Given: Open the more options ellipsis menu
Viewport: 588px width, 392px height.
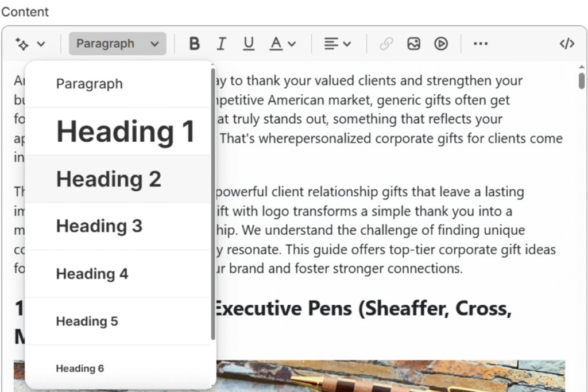Looking at the screenshot, I should (x=481, y=44).
